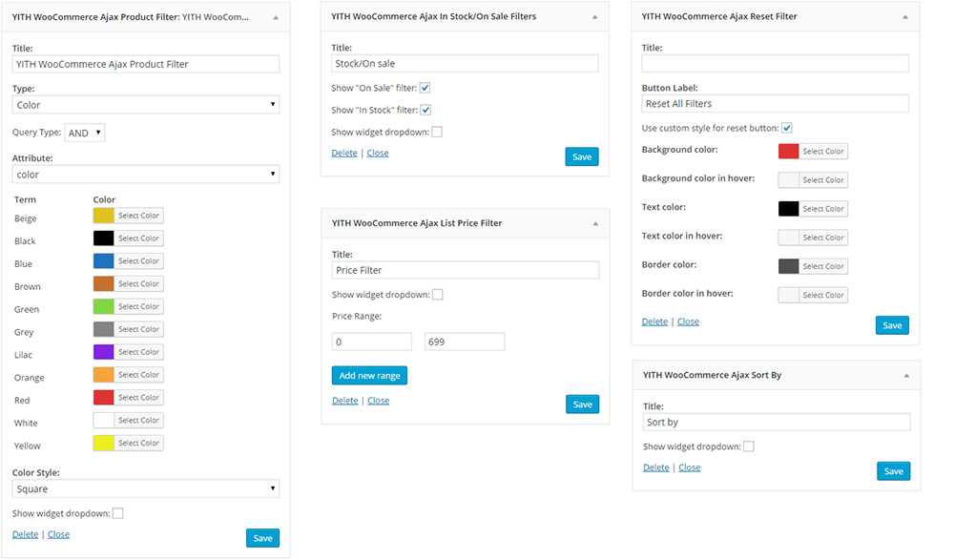This screenshot has height=560, width=954.
Task: Enable Show widget dropdown in Stock/On Sale widget
Action: coord(437,132)
